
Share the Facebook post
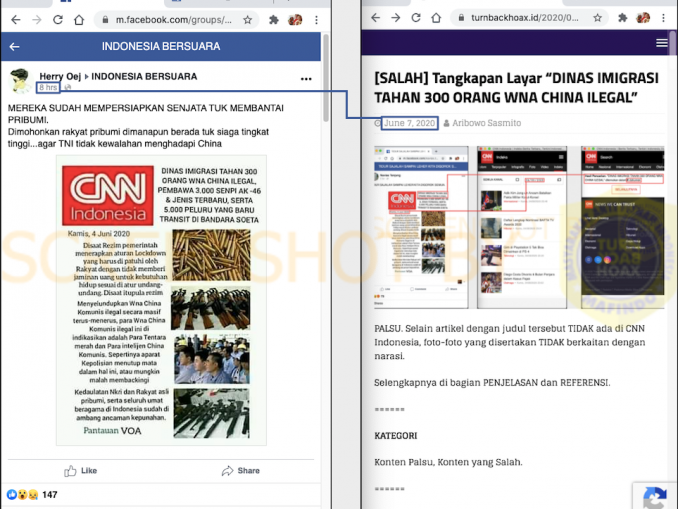coord(241,471)
